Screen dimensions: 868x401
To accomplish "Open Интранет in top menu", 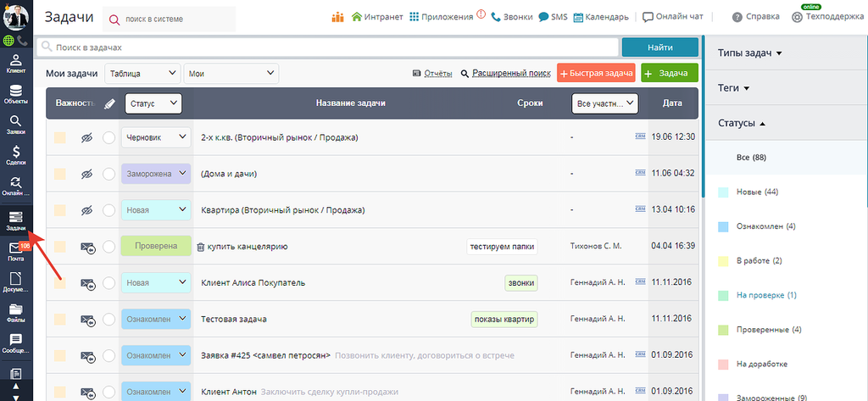I will tap(377, 17).
